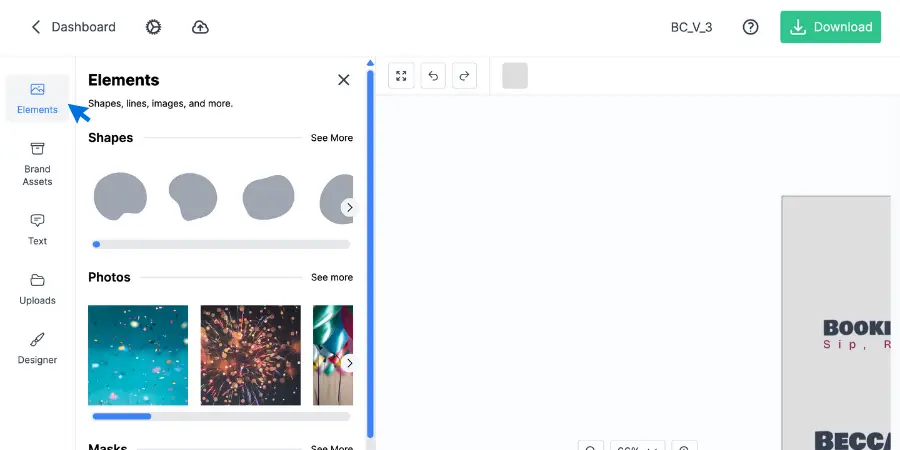Add the third blob shape
The width and height of the screenshot is (900, 450).
[x=268, y=197]
